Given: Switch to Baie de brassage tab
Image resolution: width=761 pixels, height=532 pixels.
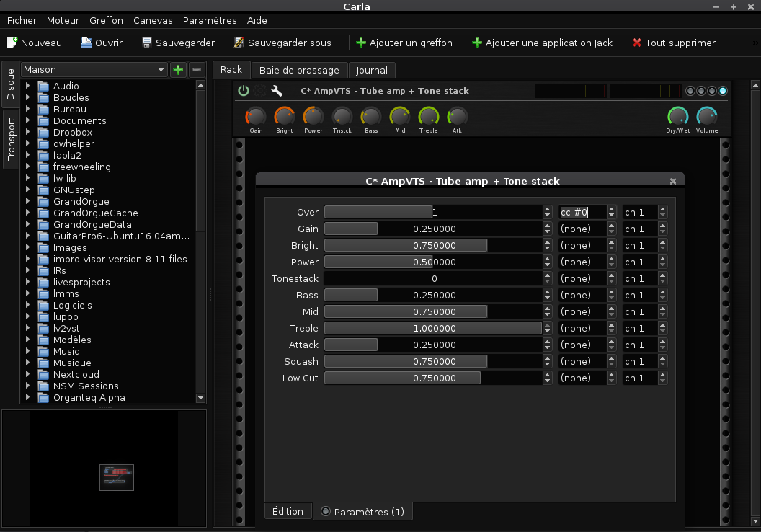Looking at the screenshot, I should pos(299,71).
